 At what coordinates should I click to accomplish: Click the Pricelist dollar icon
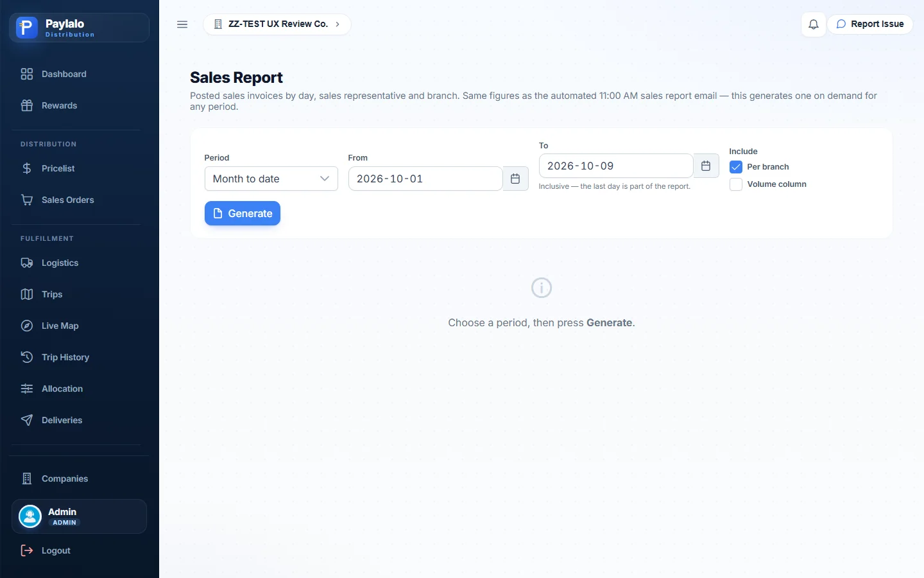[27, 168]
